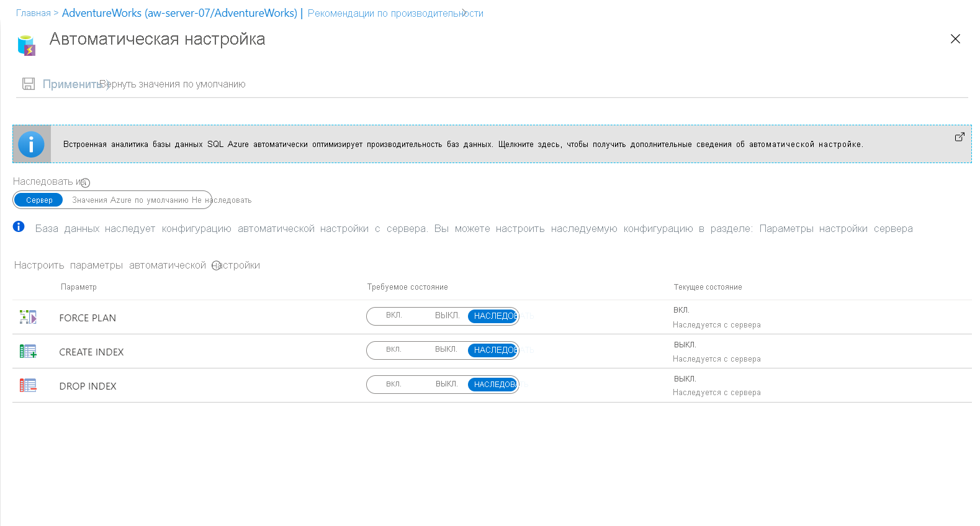980x526 pixels.
Task: Click the Применить button
Action: click(x=71, y=84)
